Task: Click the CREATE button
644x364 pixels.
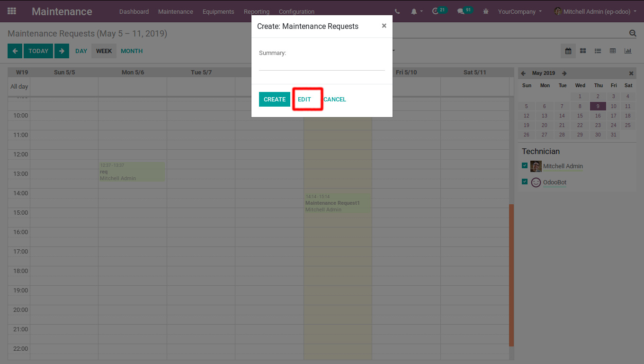Action: click(275, 99)
